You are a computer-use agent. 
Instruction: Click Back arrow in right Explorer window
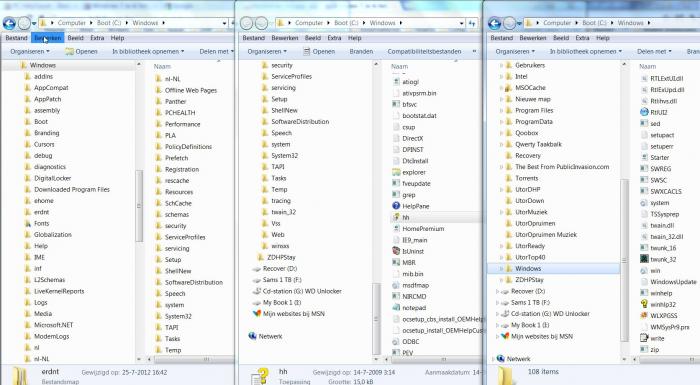click(x=495, y=23)
